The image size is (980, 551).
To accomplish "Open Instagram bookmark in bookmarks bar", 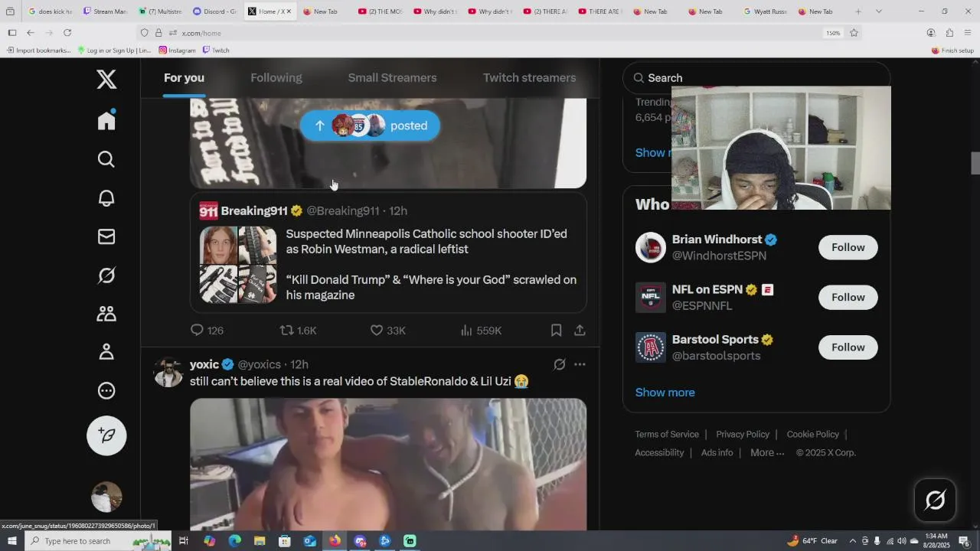I will click(x=177, y=51).
